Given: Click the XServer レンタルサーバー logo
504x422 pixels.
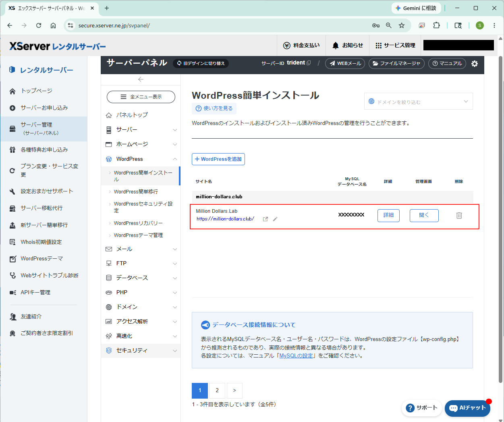Looking at the screenshot, I should 58,46.
